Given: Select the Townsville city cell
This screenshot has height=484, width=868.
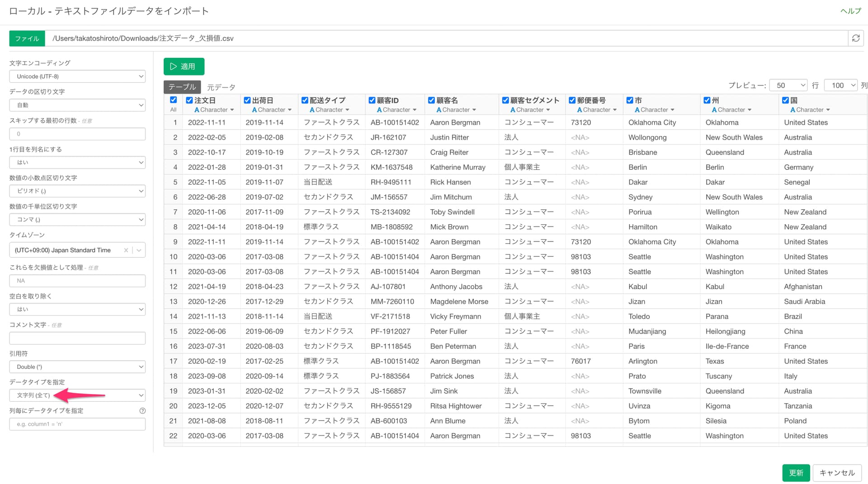Looking at the screenshot, I should tap(661, 391).
